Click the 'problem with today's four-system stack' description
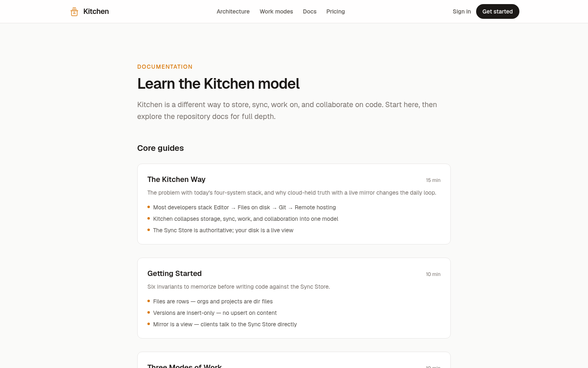This screenshot has width=588, height=368. 292,193
